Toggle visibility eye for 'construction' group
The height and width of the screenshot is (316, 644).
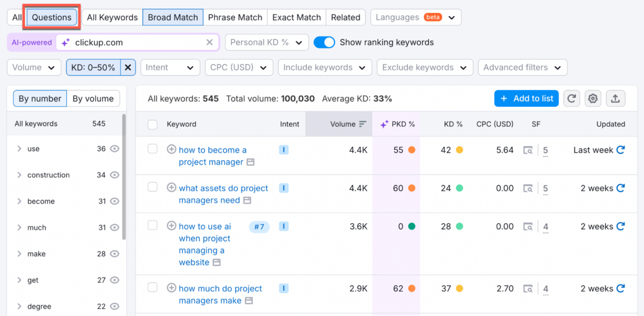point(114,175)
